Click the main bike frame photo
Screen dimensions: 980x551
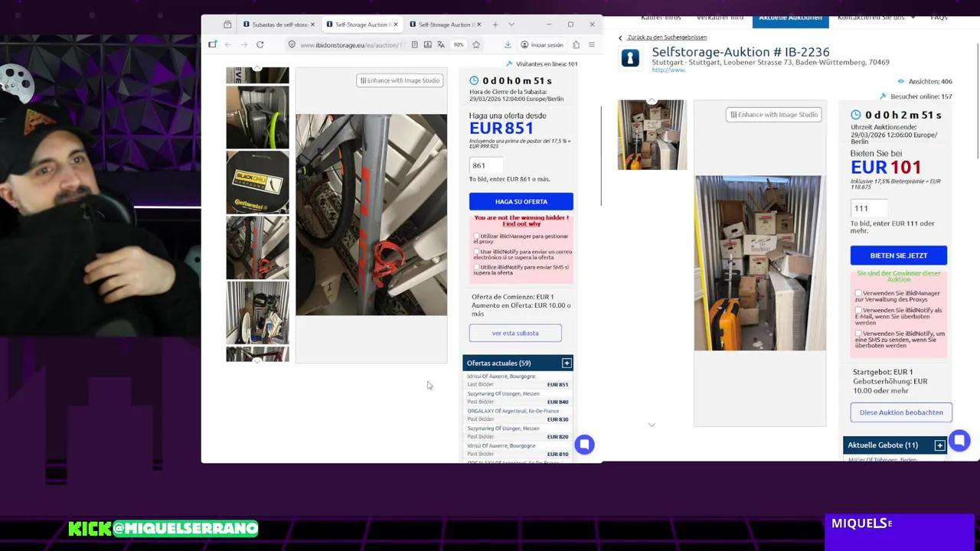click(371, 214)
